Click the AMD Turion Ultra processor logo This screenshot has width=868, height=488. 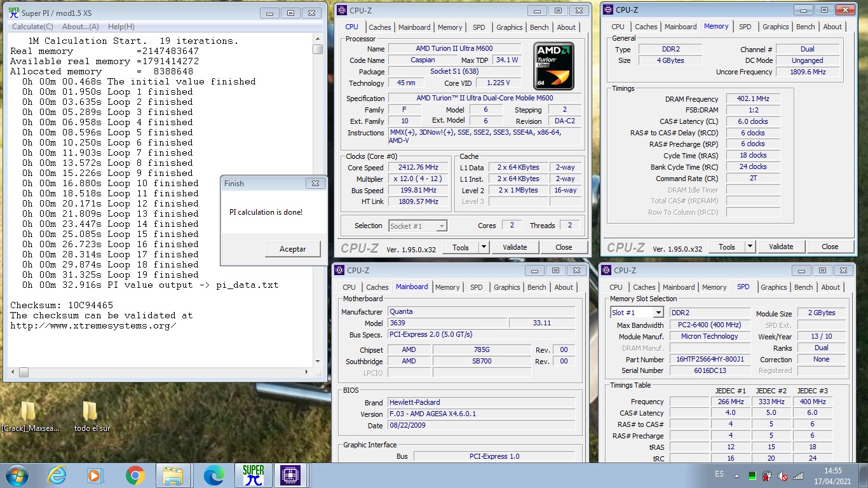553,65
